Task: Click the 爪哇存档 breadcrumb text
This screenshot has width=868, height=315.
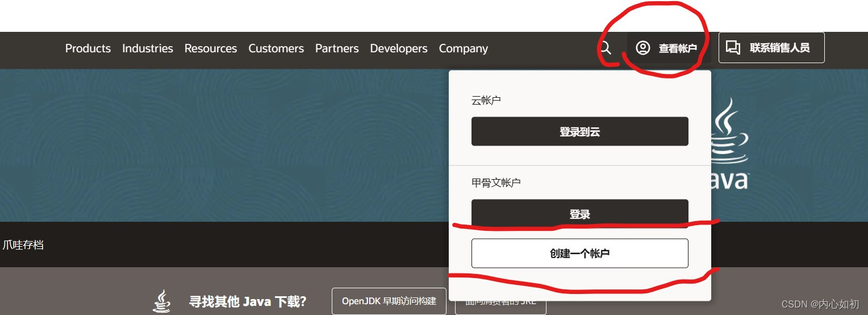Action: click(23, 245)
